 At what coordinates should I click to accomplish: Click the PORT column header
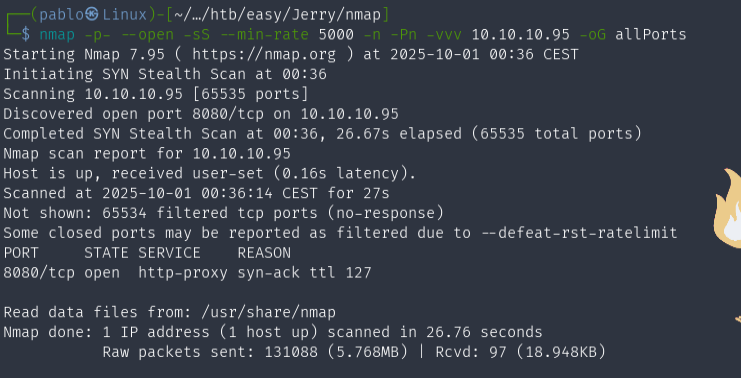coord(21,253)
